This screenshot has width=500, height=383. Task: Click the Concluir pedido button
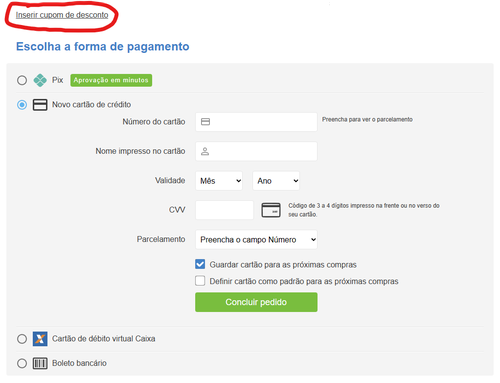256,302
